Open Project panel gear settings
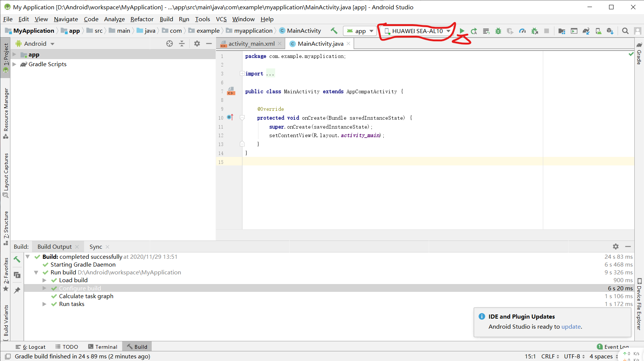Image resolution: width=644 pixels, height=361 pixels. pos(197,43)
